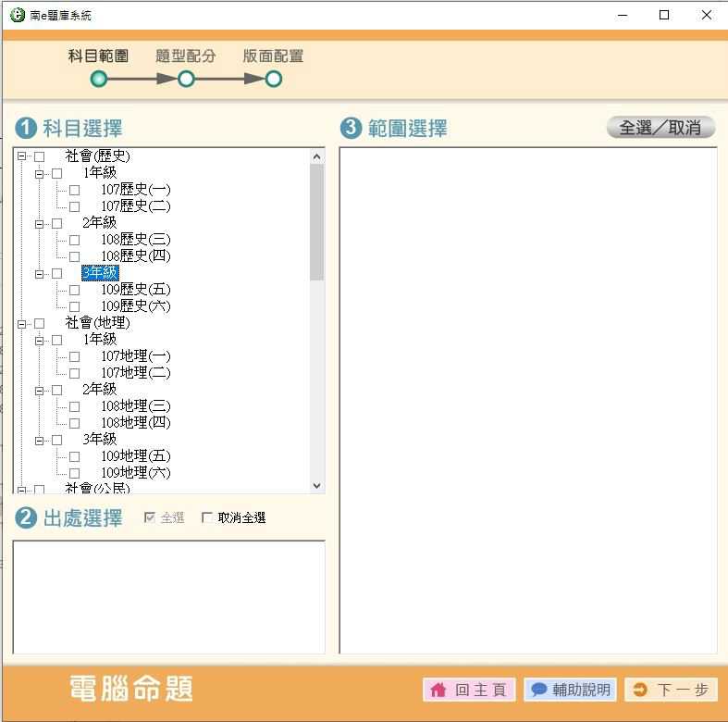Screen dimensions: 728x722
Task: Click the 南e題庫系統 app icon in title bar
Action: [x=18, y=15]
